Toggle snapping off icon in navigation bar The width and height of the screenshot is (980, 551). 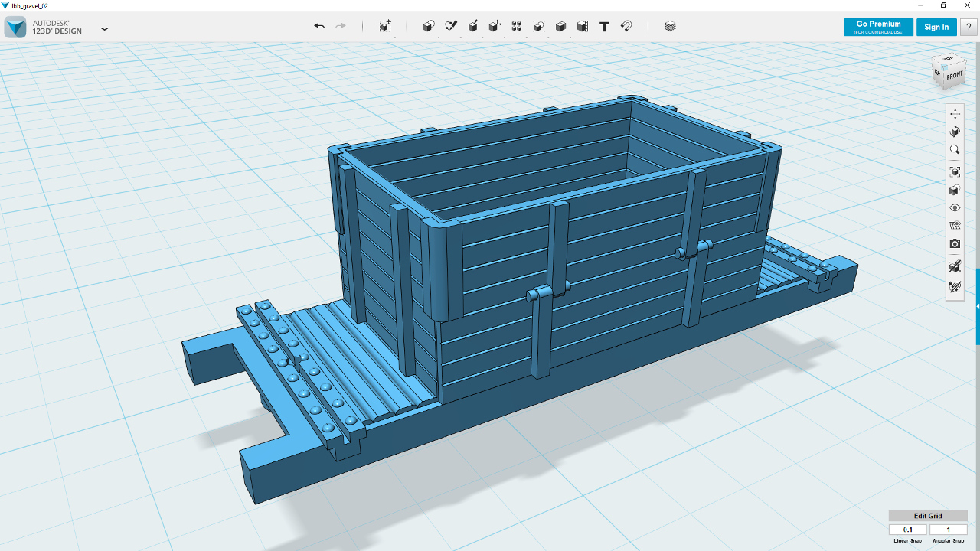(x=955, y=266)
